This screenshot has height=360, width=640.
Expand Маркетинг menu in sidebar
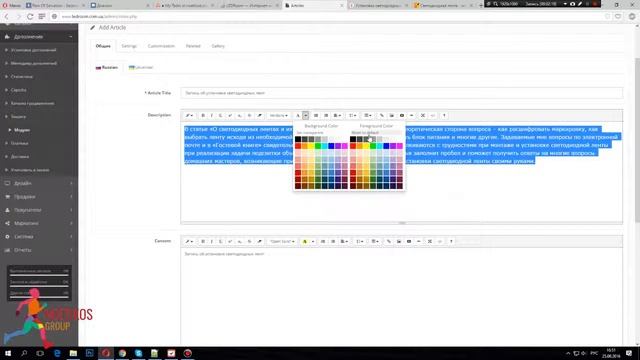click(x=39, y=223)
